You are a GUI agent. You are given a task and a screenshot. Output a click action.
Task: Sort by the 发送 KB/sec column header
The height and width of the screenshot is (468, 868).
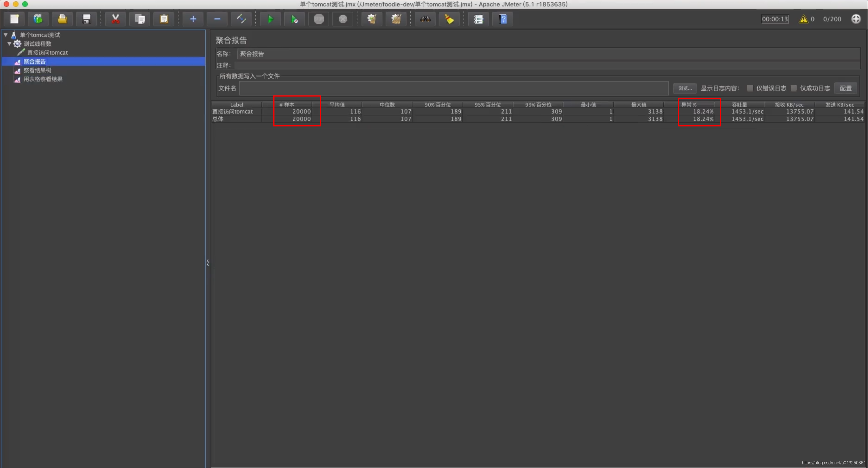[x=839, y=104]
